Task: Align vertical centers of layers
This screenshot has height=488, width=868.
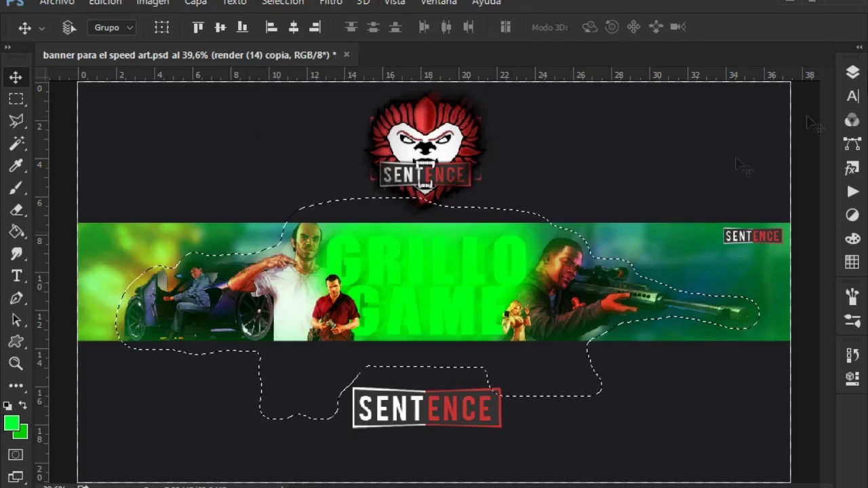Action: click(220, 27)
